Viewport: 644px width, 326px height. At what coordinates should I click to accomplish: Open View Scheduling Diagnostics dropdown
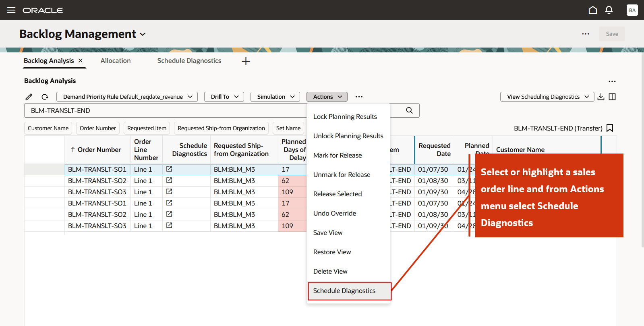547,97
